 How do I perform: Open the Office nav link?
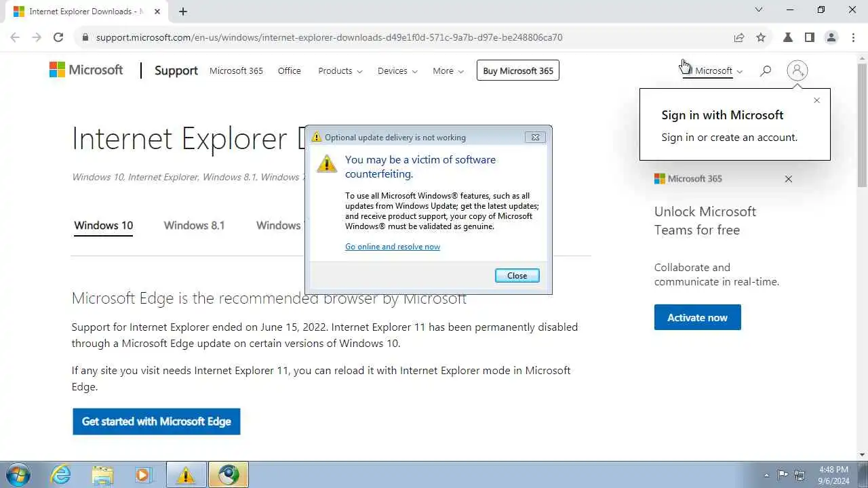290,70
